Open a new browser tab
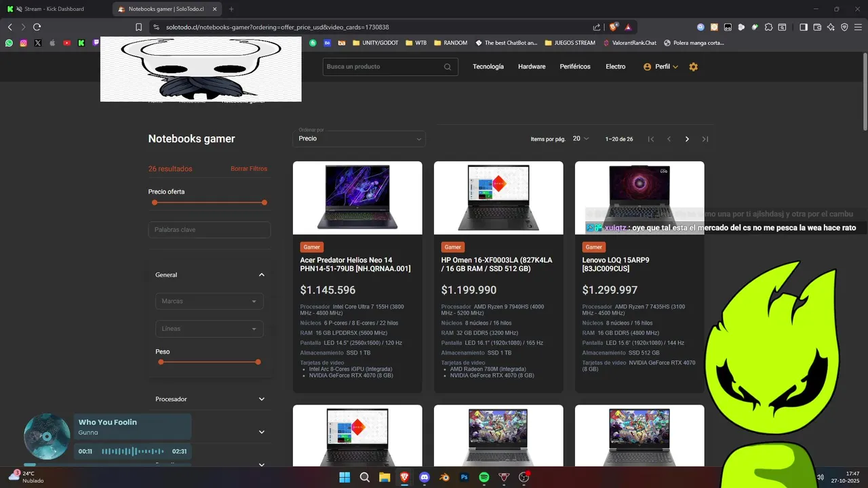Image resolution: width=868 pixels, height=488 pixels. [231, 9]
